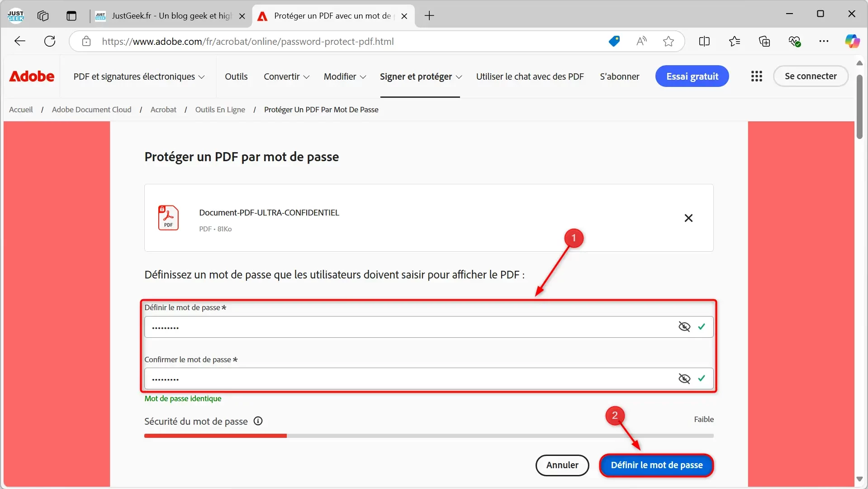The width and height of the screenshot is (868, 489).
Task: Select the Protéger un PDF tab
Action: point(333,16)
